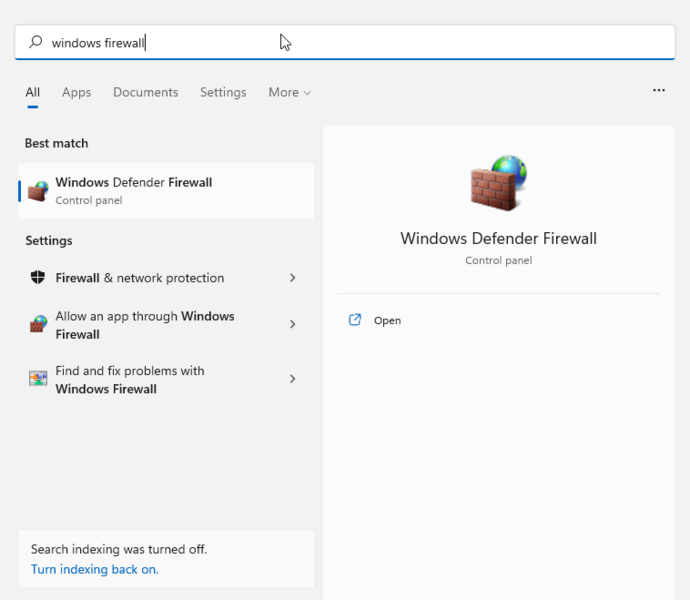Expand Firewall & network protection chevron
The image size is (690, 600).
coord(293,278)
